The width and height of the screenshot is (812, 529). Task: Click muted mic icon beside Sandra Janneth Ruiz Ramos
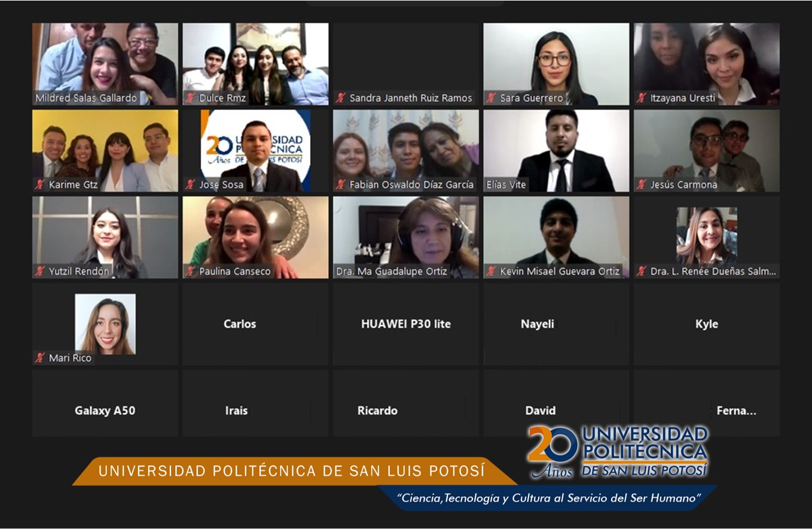pos(341,98)
